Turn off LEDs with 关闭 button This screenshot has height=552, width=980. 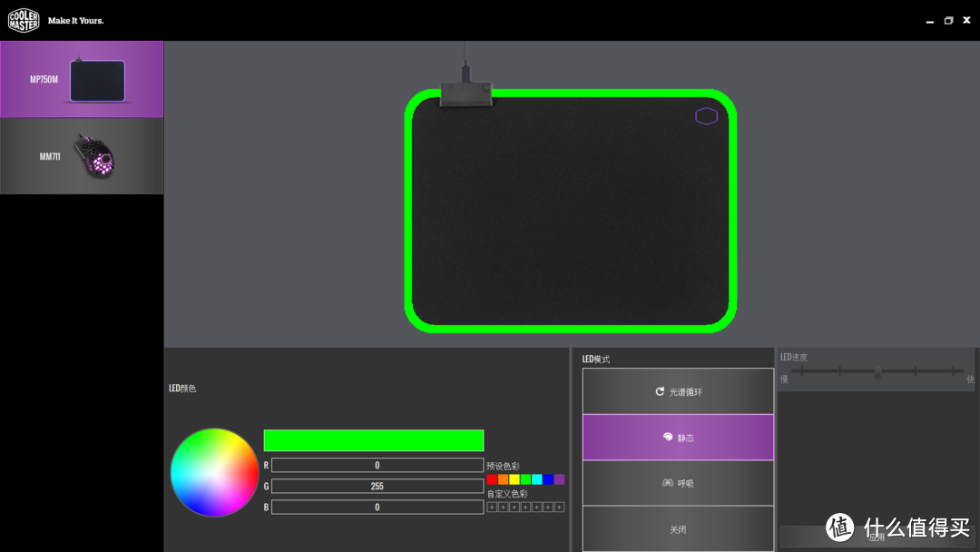pos(678,529)
